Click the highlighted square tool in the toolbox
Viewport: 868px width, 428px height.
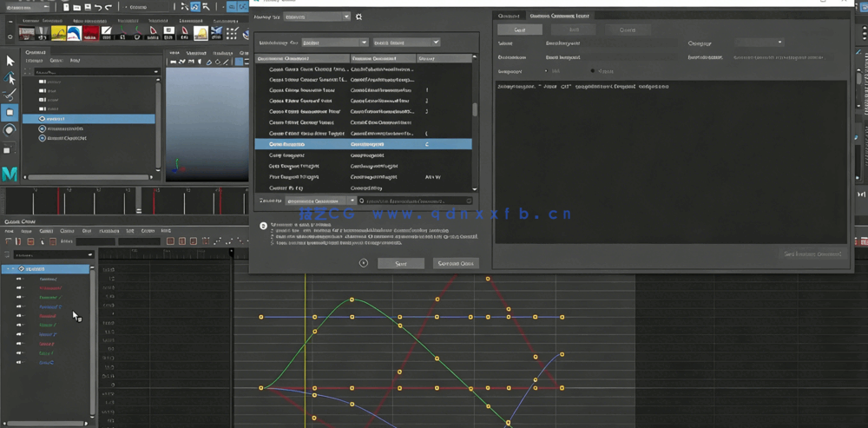click(x=10, y=112)
